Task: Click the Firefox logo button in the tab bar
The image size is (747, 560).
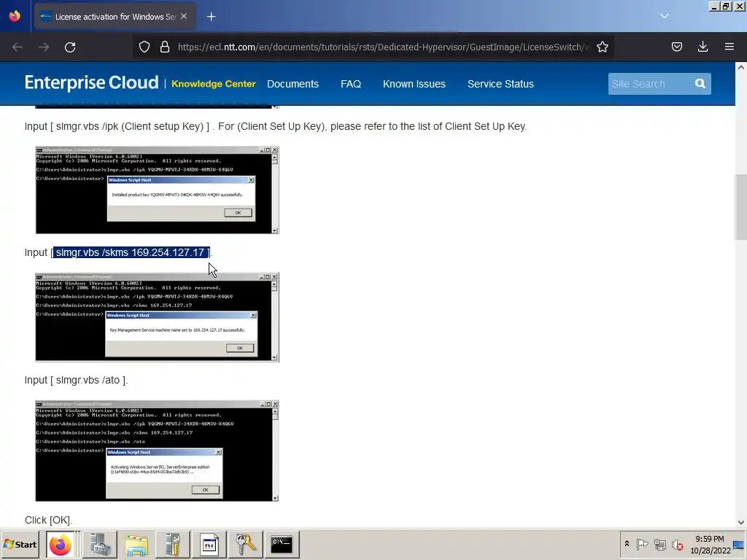Action: [15, 16]
